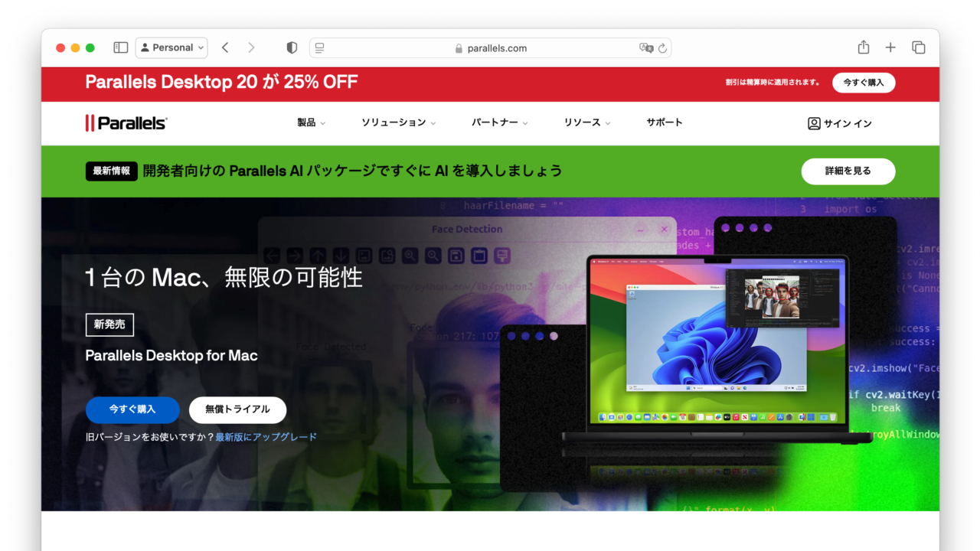
Task: Expand the 製品 menu
Action: pos(311,122)
